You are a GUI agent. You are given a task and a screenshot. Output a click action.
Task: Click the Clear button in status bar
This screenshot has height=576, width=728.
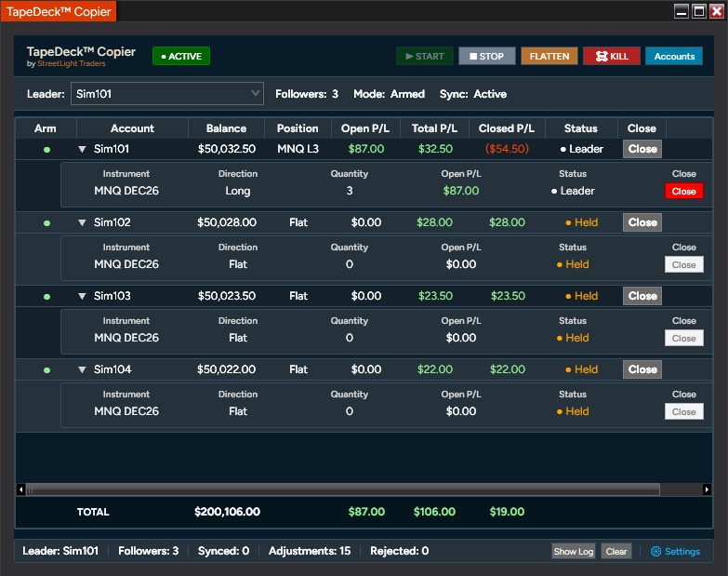pos(616,552)
